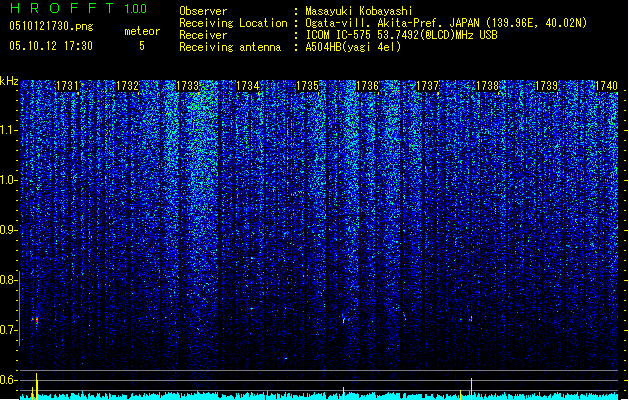This screenshot has width=629, height=400.
Task: Click the 1740 time marker
Action: pyautogui.click(x=607, y=86)
